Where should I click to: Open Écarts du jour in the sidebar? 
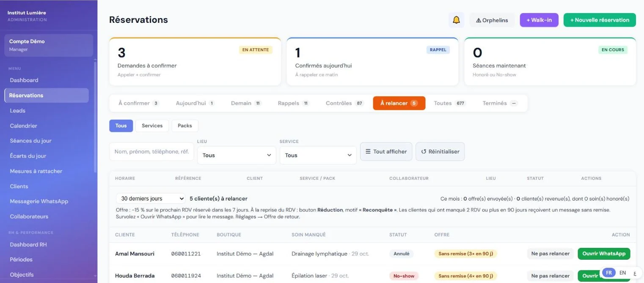pyautogui.click(x=47, y=156)
